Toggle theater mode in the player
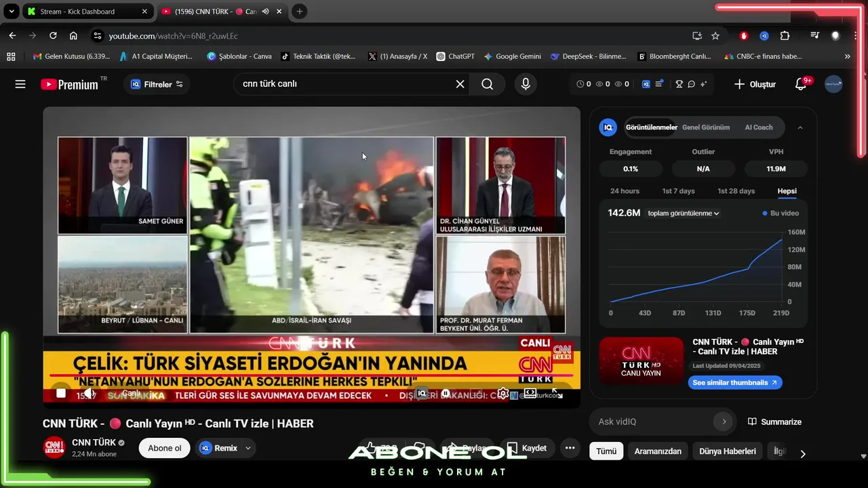Screen dimensions: 868x488 point(530,393)
